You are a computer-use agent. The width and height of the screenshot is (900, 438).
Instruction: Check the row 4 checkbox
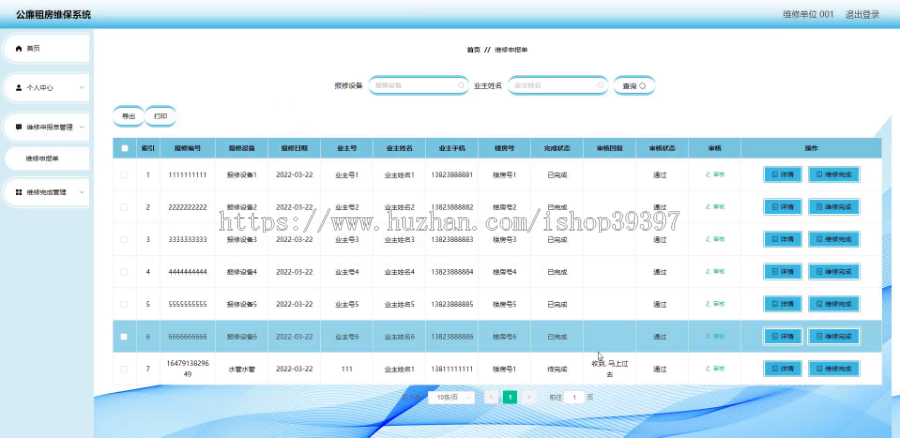coord(124,272)
